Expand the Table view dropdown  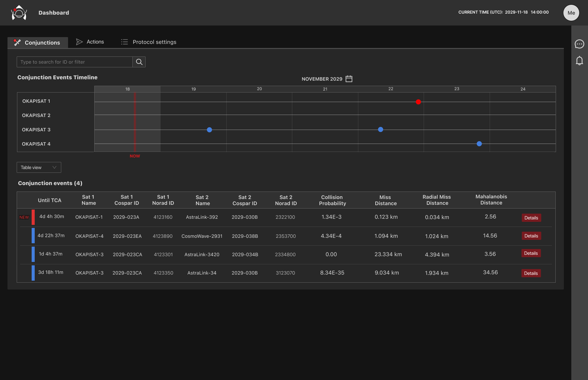click(39, 167)
